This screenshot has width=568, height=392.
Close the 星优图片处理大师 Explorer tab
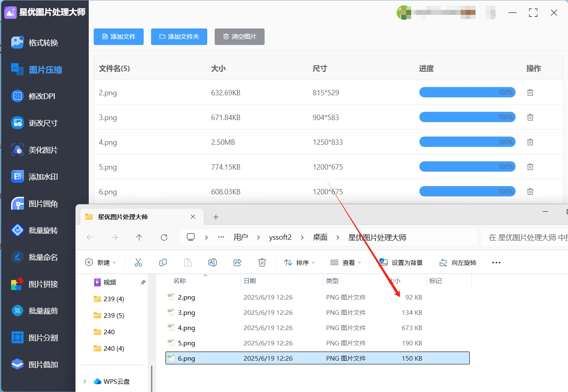[x=193, y=217]
